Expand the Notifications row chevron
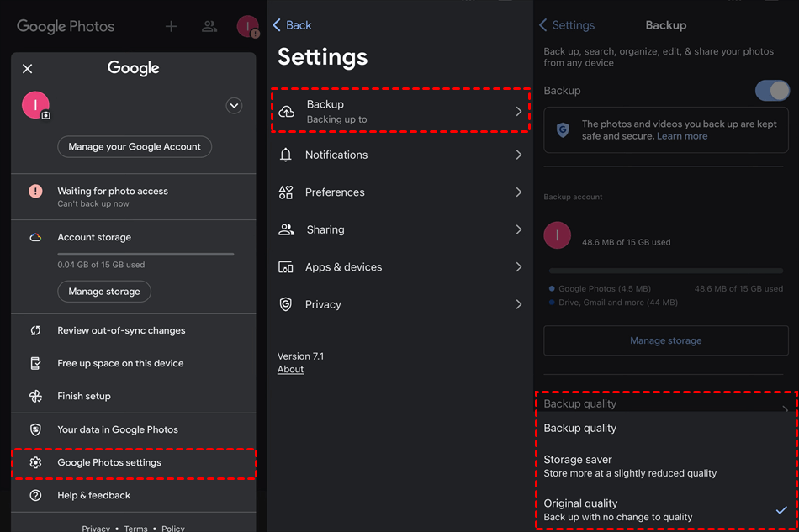 coord(518,155)
